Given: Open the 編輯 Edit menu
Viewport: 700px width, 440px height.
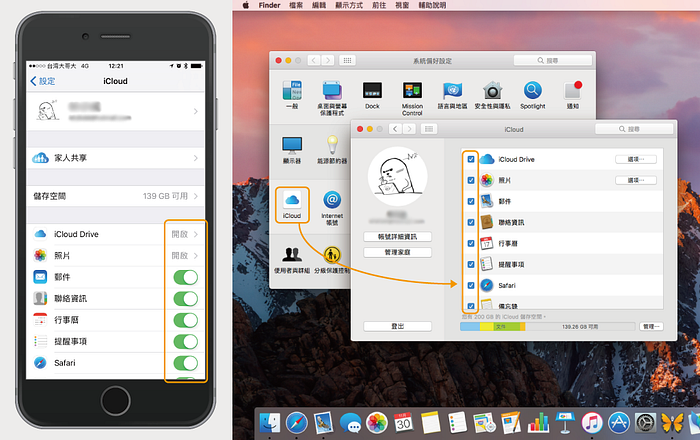Looking at the screenshot, I should click(319, 5).
